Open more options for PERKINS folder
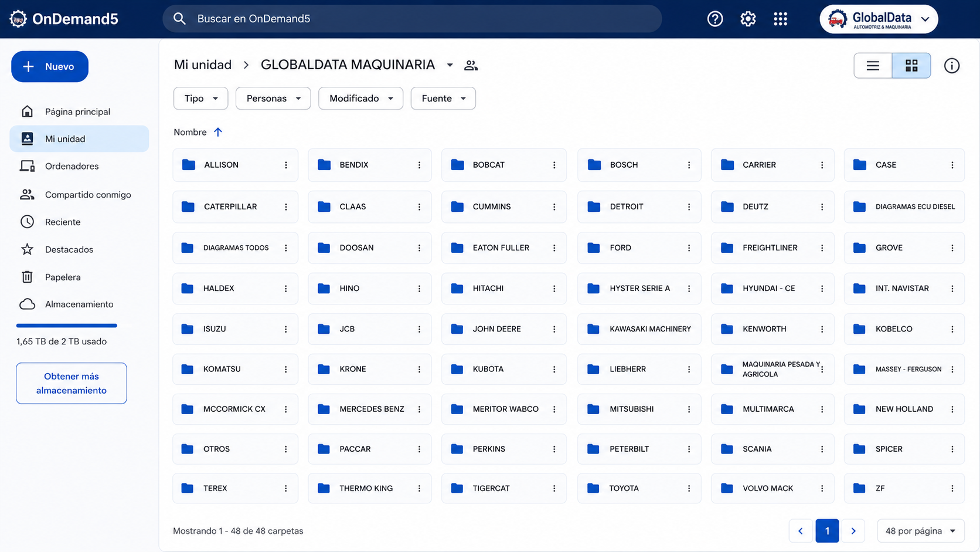This screenshot has height=552, width=980. (554, 449)
